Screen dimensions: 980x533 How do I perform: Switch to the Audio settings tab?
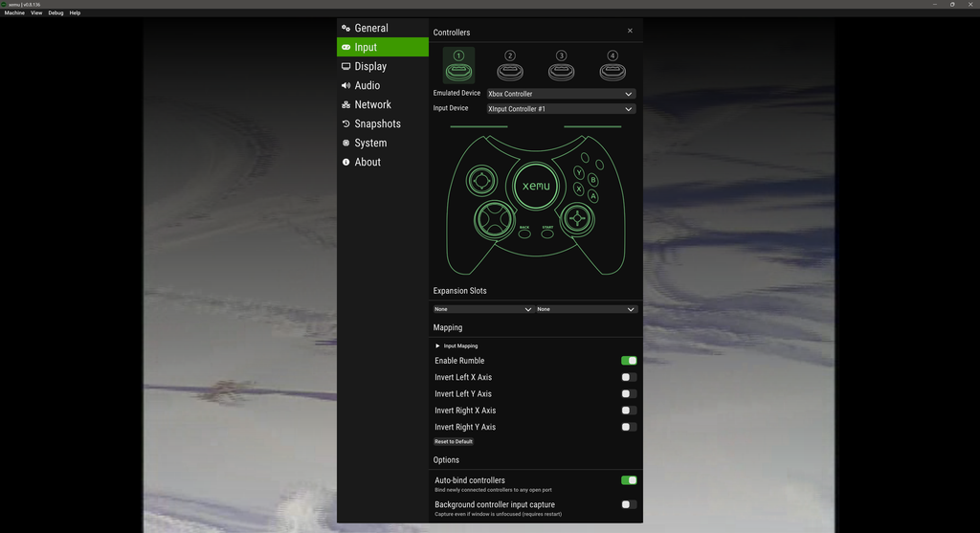click(x=383, y=85)
